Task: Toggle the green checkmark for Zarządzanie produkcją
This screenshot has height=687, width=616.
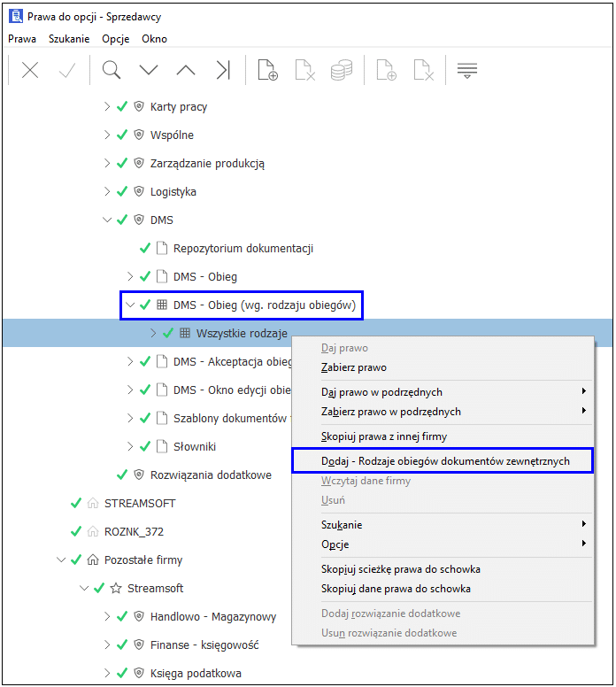Action: pyautogui.click(x=122, y=163)
